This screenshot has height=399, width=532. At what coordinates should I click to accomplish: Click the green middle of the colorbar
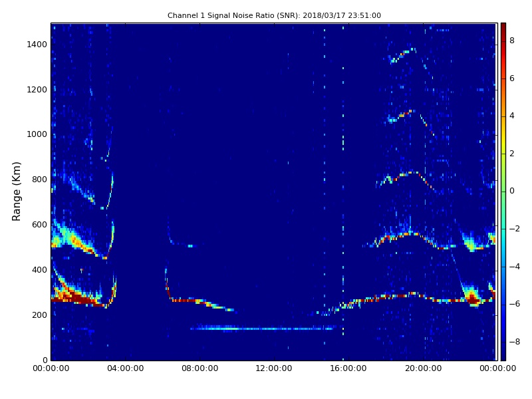503,192
